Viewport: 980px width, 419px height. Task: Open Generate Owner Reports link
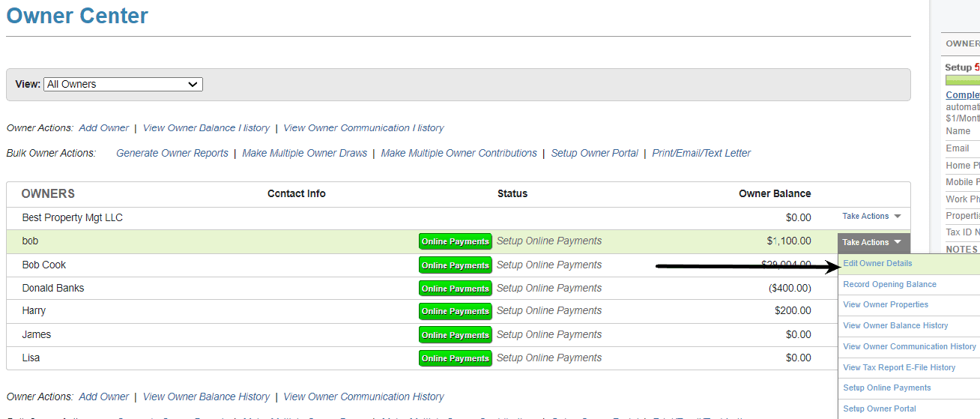click(x=172, y=153)
